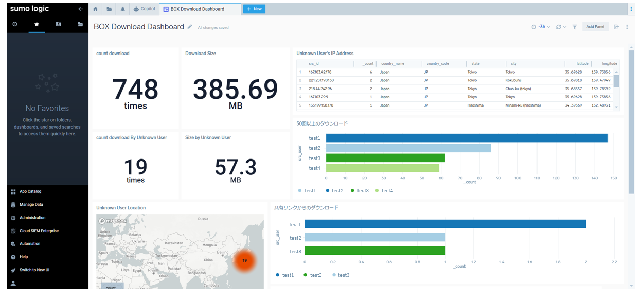Collapse the sidebar with the back arrow
This screenshot has width=644, height=300.
(x=80, y=9)
